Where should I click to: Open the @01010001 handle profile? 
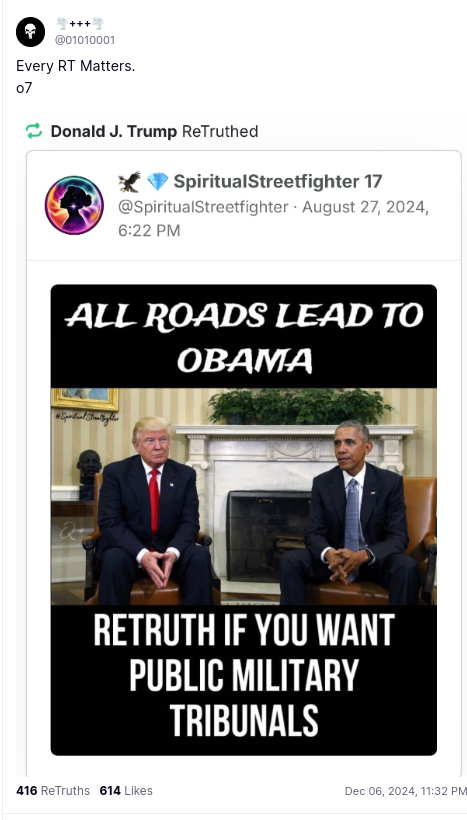tap(85, 40)
